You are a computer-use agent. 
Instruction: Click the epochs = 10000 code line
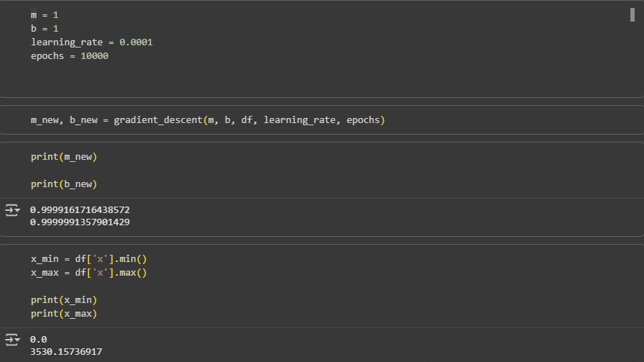[x=69, y=56]
